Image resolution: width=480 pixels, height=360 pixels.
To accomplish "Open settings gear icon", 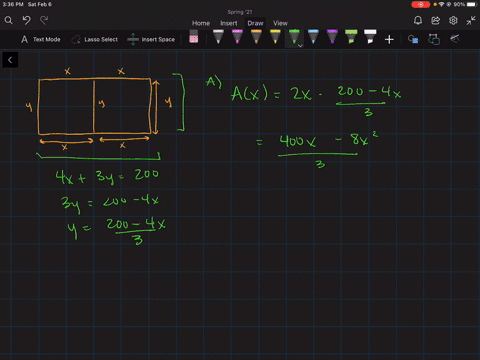I will pos(453,21).
